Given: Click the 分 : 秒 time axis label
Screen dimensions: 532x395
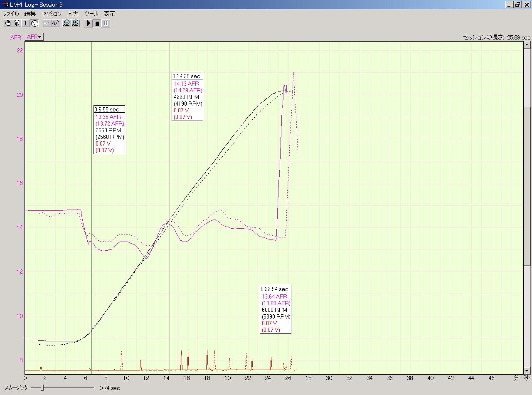Looking at the screenshot, I should point(522,378).
